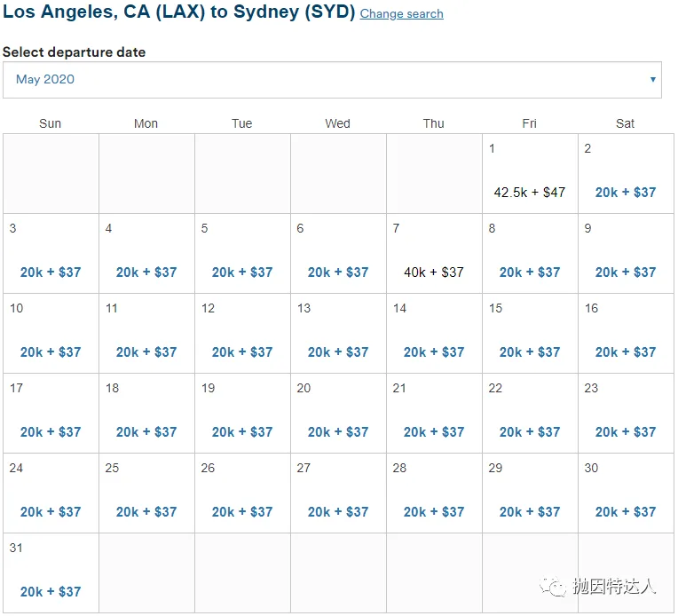Click the dropdown arrow beside May 2020
Viewport: 678px width, 616px height.
tap(653, 80)
